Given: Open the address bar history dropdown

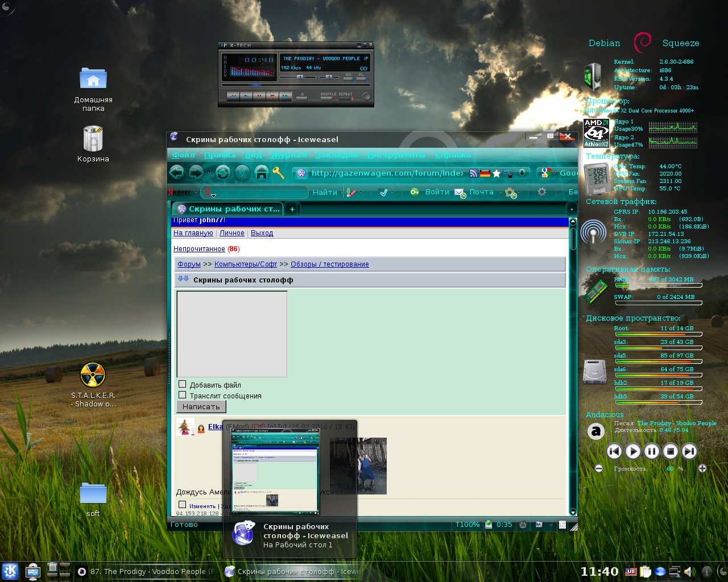Looking at the screenshot, I should coord(522,173).
